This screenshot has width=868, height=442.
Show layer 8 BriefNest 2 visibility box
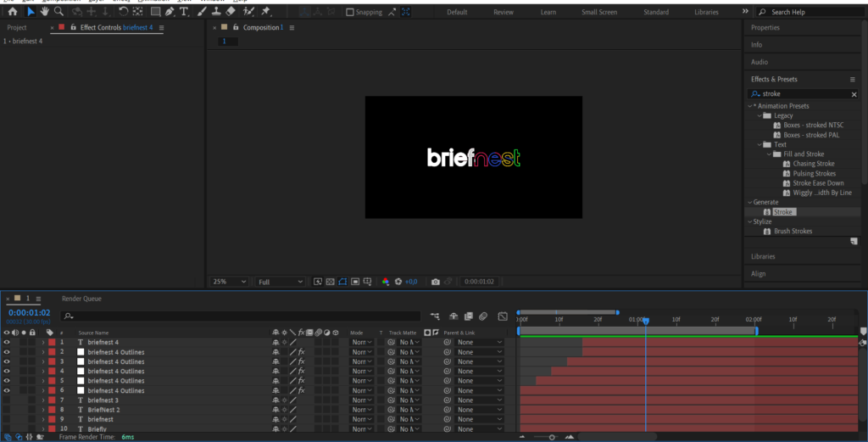point(7,410)
